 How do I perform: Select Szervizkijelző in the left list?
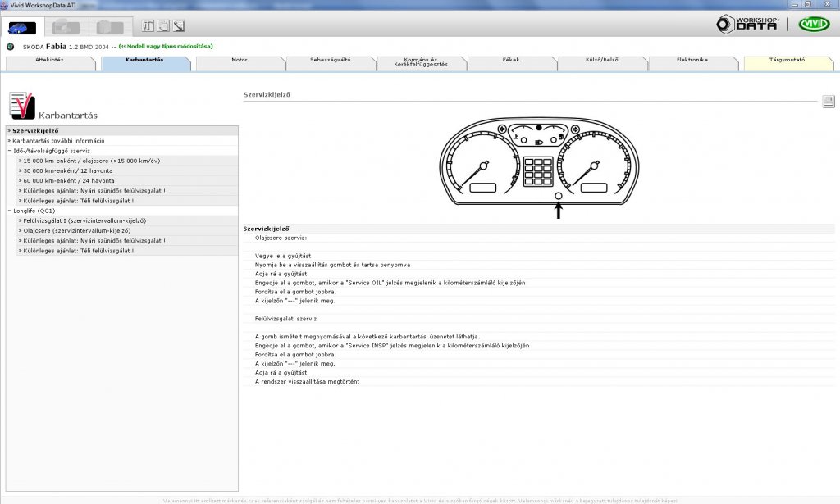[x=122, y=130]
